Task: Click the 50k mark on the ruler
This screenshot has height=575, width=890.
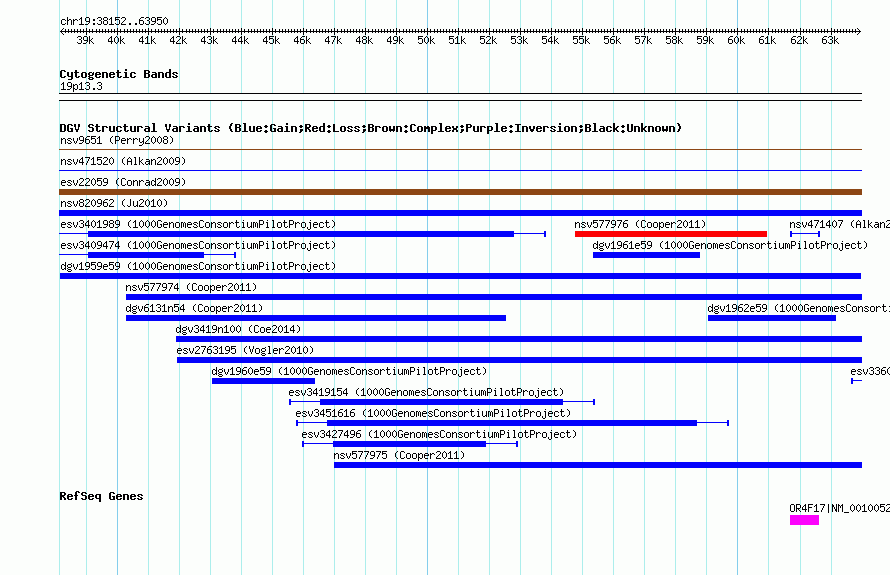Action: (426, 40)
